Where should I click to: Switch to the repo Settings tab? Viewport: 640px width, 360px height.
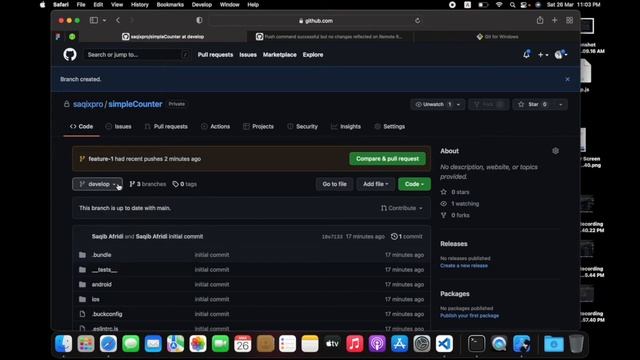point(390,127)
